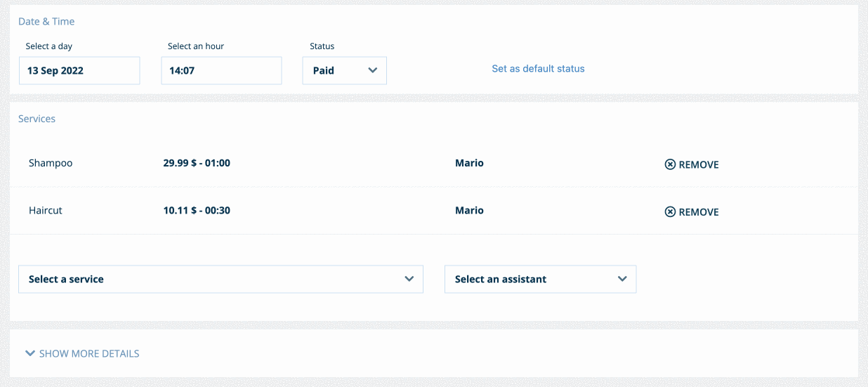Open the Select an assistant dropdown
868x387 pixels.
539,279
